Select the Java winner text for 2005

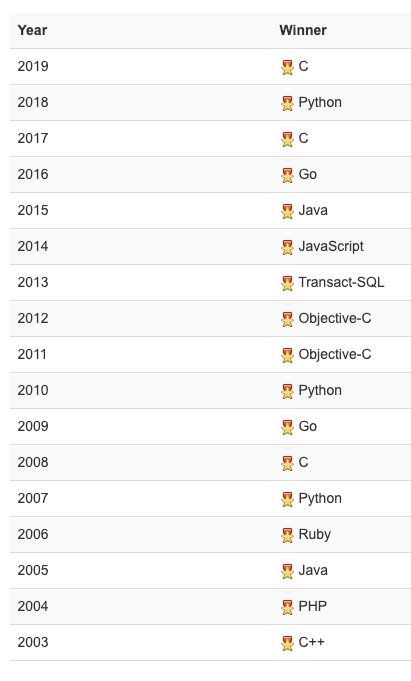click(313, 570)
